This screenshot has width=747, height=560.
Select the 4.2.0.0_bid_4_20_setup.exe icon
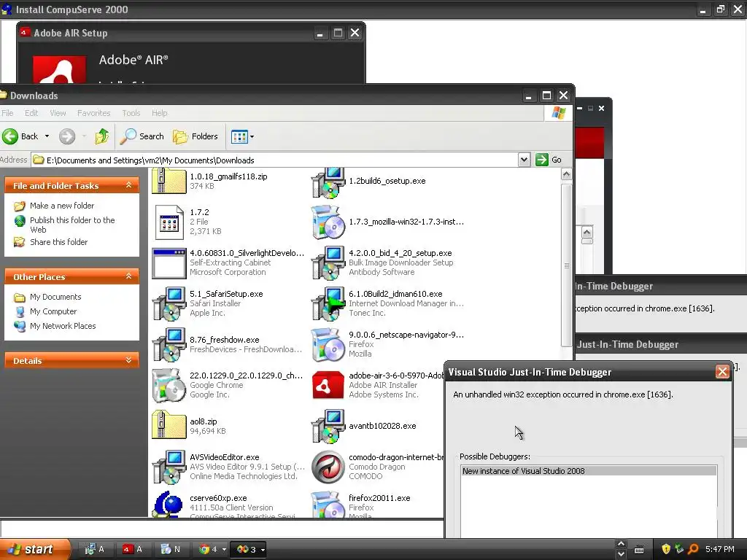[328, 262]
